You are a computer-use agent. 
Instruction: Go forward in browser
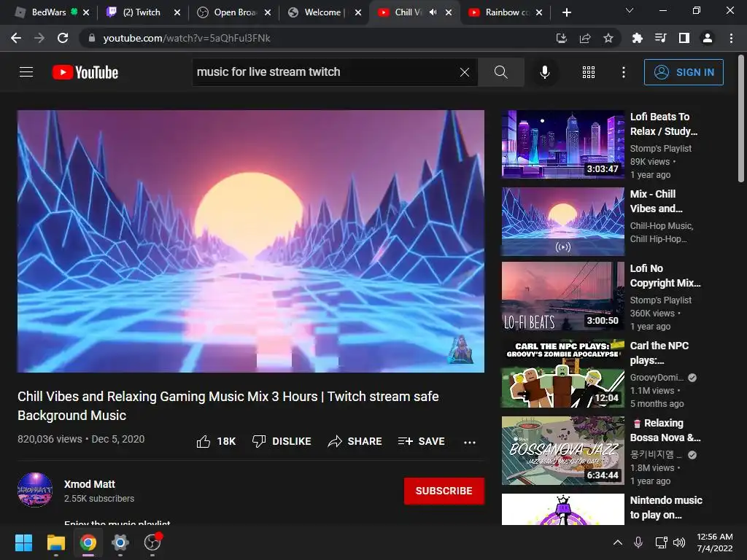tap(39, 38)
